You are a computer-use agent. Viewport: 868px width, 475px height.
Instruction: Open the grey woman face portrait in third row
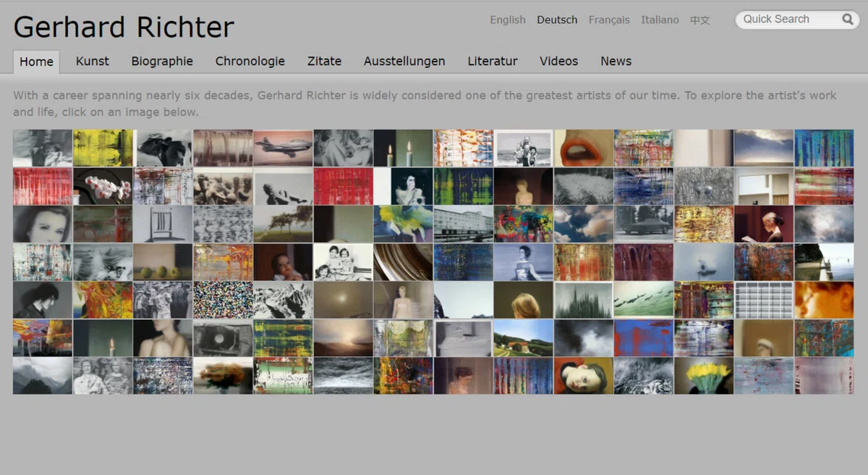pos(43,224)
